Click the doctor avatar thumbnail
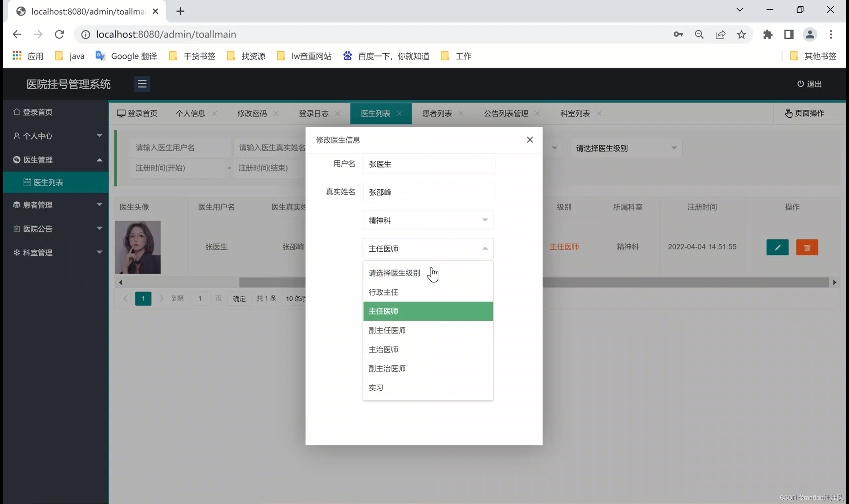This screenshot has width=849, height=504. (138, 247)
